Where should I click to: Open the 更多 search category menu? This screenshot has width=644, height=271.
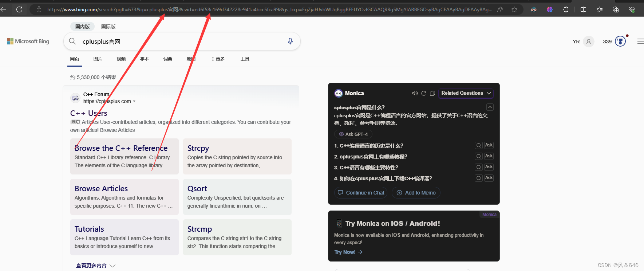coord(218,59)
